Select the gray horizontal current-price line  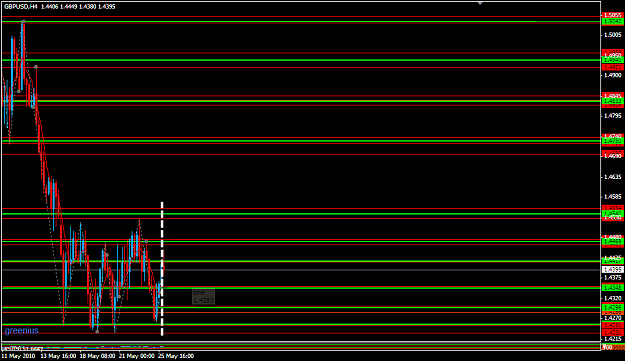point(301,270)
